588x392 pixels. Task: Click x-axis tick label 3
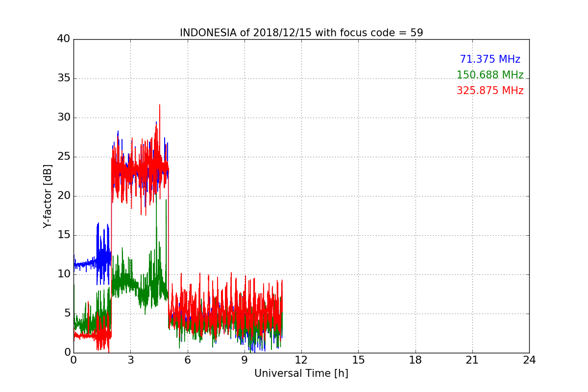(x=130, y=360)
